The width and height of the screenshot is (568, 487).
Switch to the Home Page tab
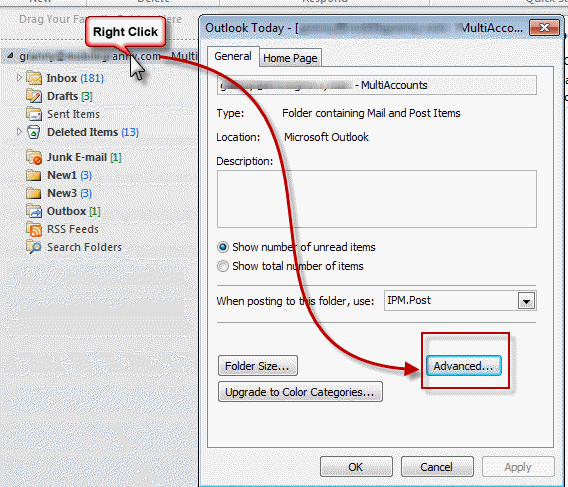pos(290,58)
